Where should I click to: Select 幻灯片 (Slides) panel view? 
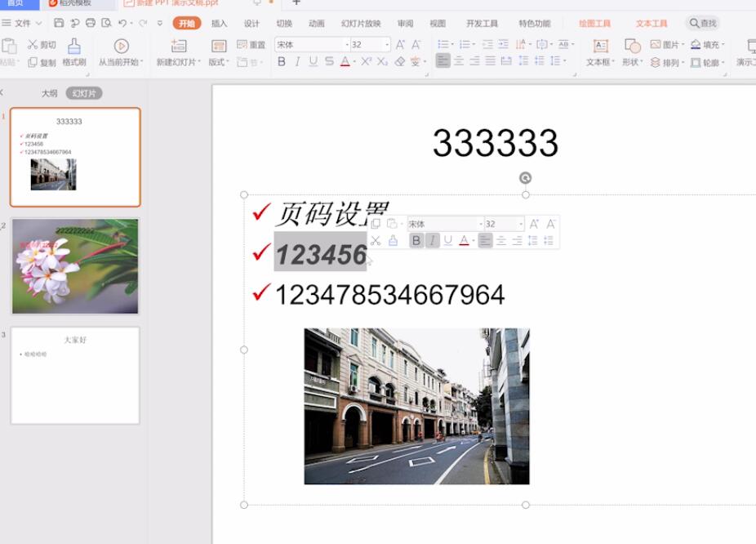point(84,93)
